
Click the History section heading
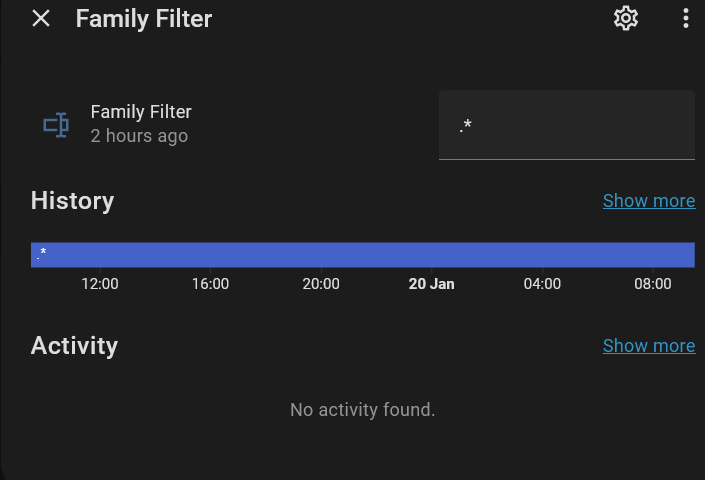click(x=72, y=201)
